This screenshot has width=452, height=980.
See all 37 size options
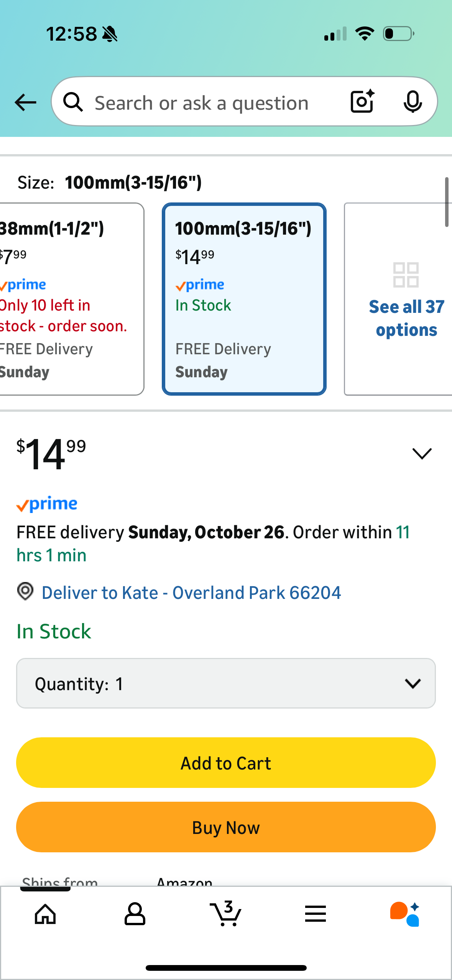tap(406, 299)
